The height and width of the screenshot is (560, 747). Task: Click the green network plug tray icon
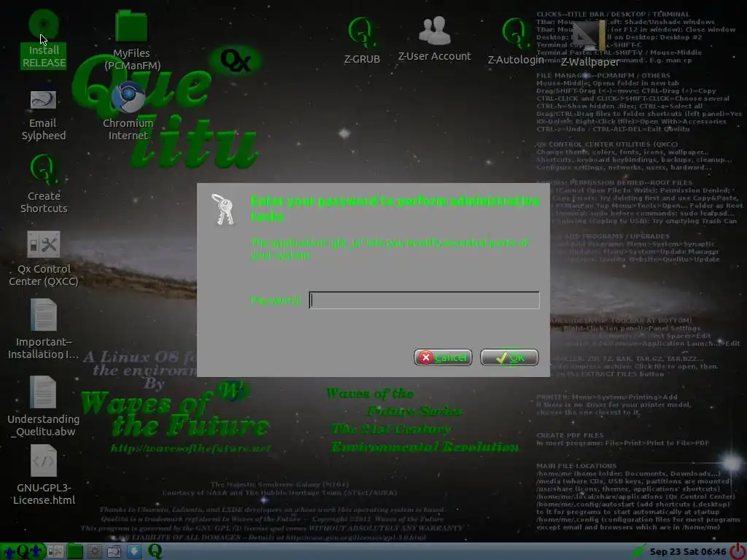click(638, 552)
